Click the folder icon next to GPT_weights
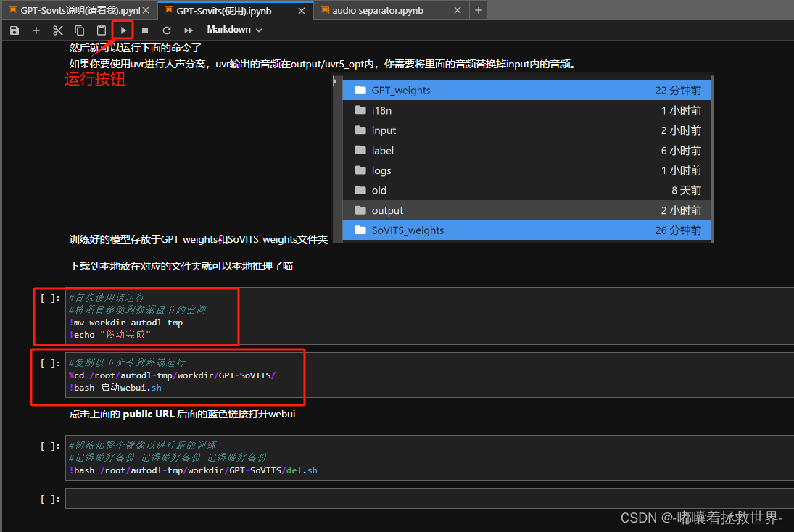Image resolution: width=794 pixels, height=532 pixels. tap(360, 90)
